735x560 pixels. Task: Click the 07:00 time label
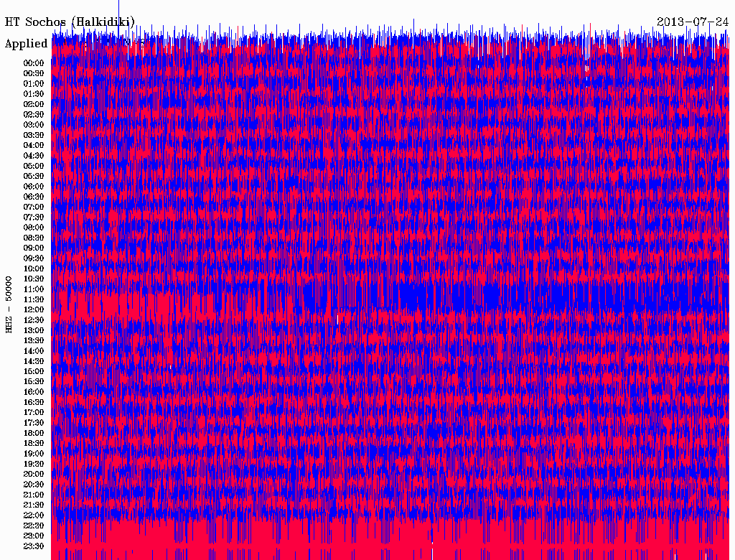pos(34,207)
